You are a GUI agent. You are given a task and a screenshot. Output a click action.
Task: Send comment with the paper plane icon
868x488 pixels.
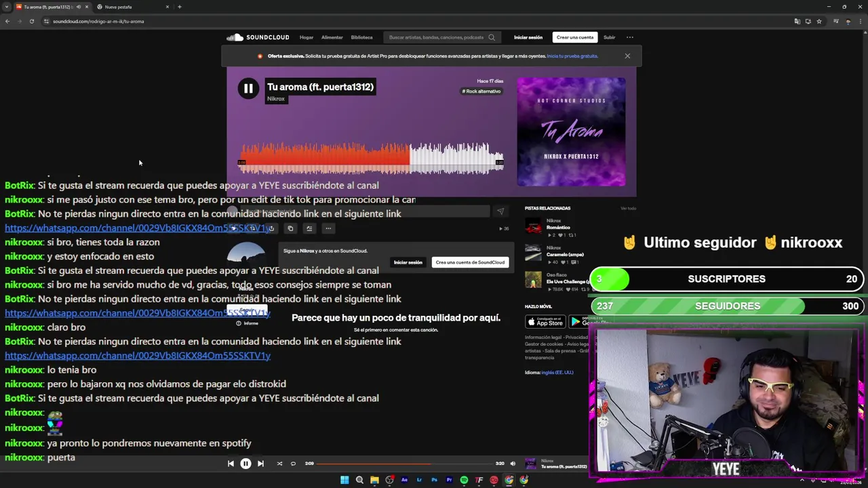click(x=500, y=211)
